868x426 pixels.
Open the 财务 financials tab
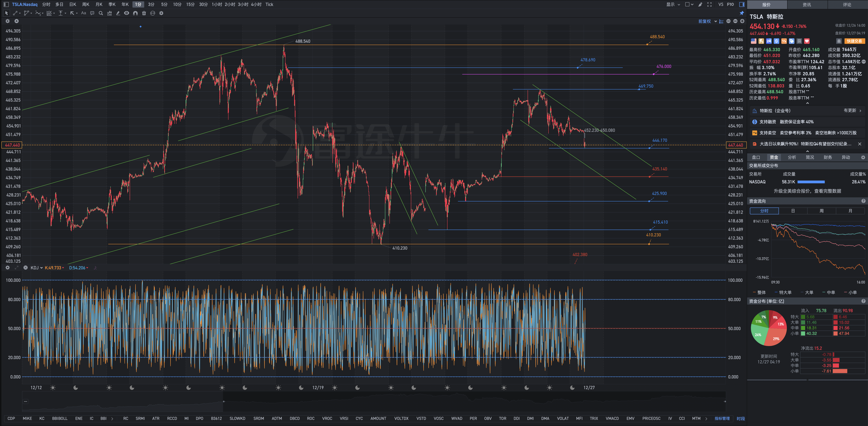(x=828, y=157)
